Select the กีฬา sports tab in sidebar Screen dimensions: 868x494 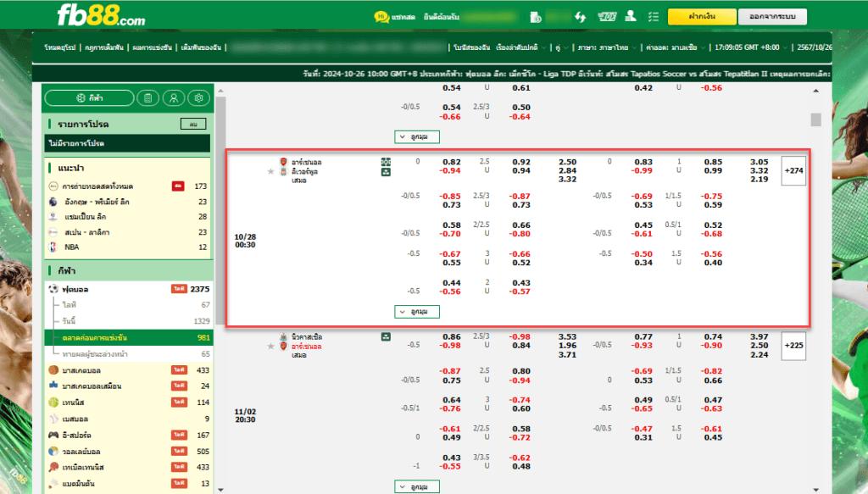(89, 98)
